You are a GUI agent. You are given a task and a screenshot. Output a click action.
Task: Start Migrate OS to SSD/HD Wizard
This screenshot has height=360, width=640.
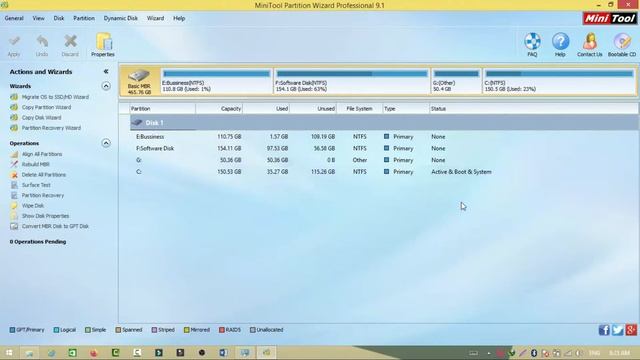click(x=55, y=97)
